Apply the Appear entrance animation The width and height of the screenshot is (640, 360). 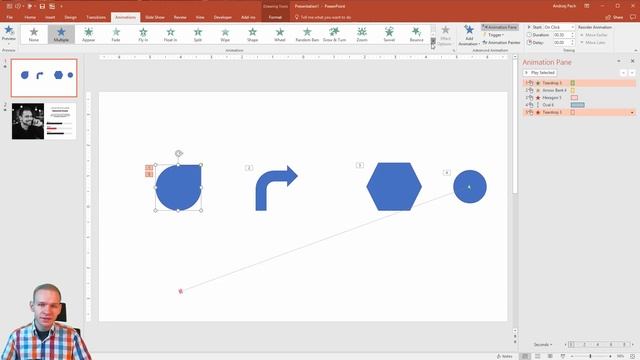click(89, 34)
